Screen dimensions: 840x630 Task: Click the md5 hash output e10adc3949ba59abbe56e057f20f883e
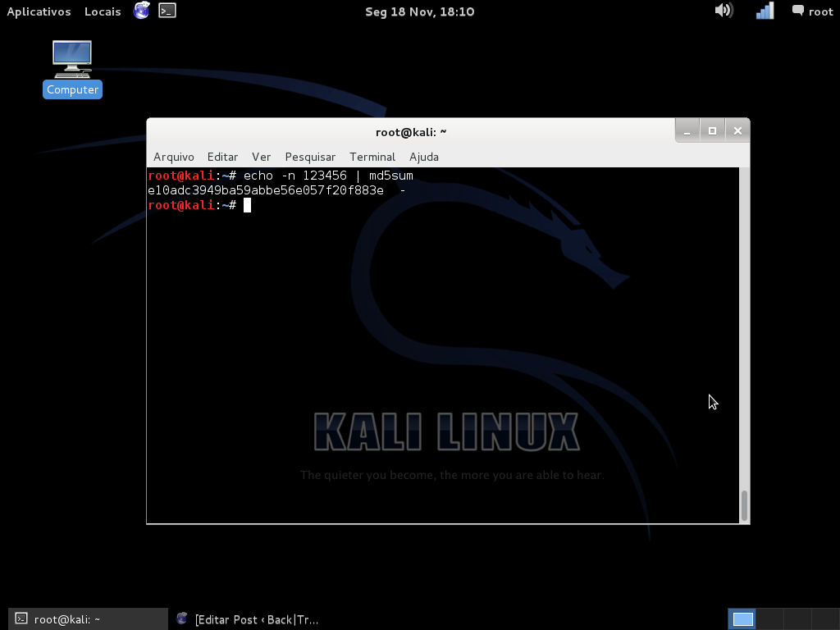[x=266, y=190]
